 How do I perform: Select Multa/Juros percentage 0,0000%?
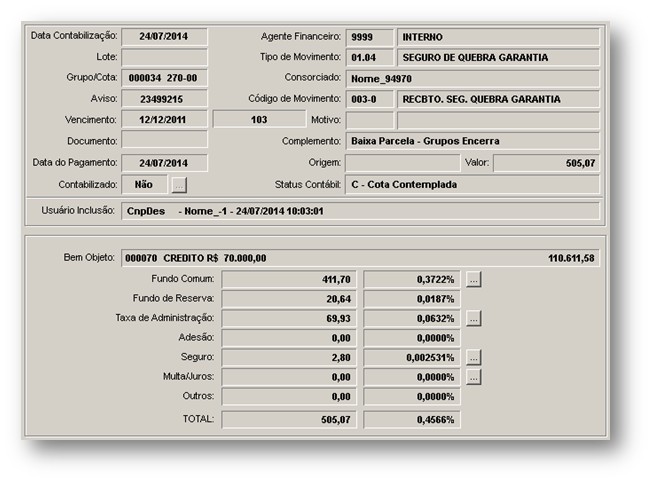pyautogui.click(x=412, y=377)
